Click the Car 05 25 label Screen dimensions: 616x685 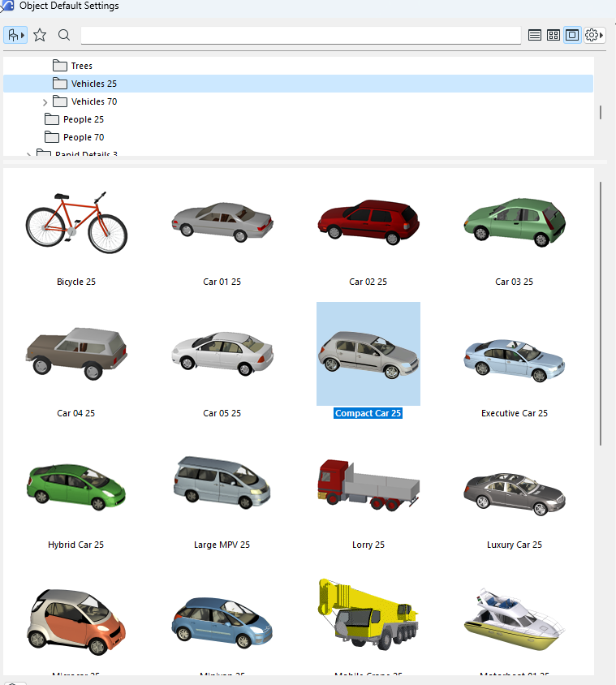tap(222, 413)
